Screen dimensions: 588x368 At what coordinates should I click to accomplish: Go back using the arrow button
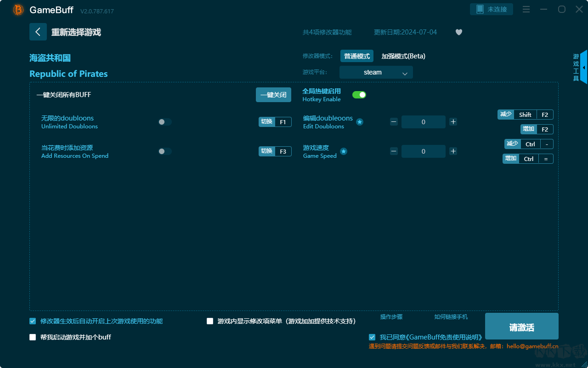(x=38, y=32)
